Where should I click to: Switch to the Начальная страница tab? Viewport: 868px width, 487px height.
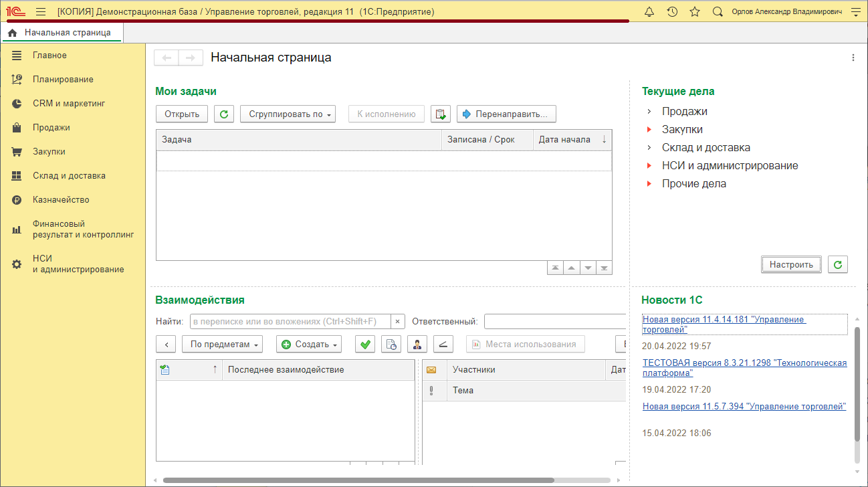tap(62, 31)
